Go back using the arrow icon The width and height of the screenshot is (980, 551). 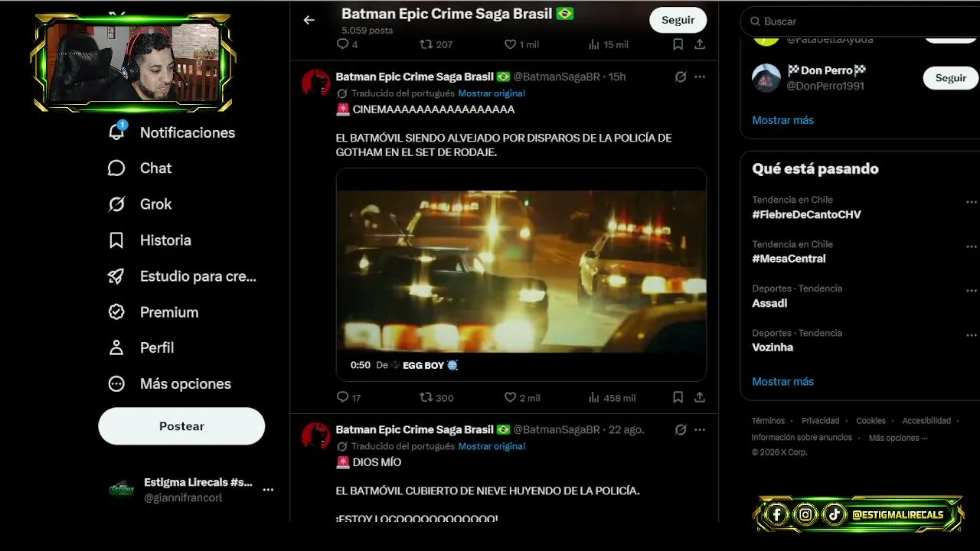point(309,20)
